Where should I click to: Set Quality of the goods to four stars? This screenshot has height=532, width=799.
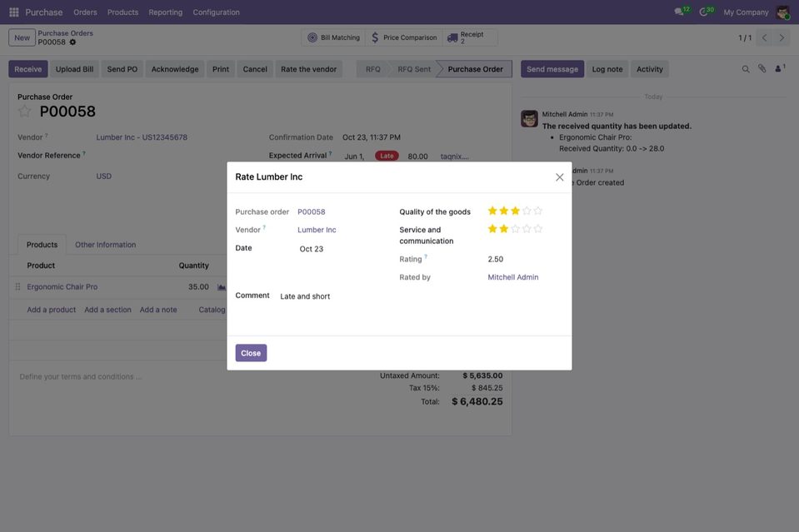click(x=527, y=211)
